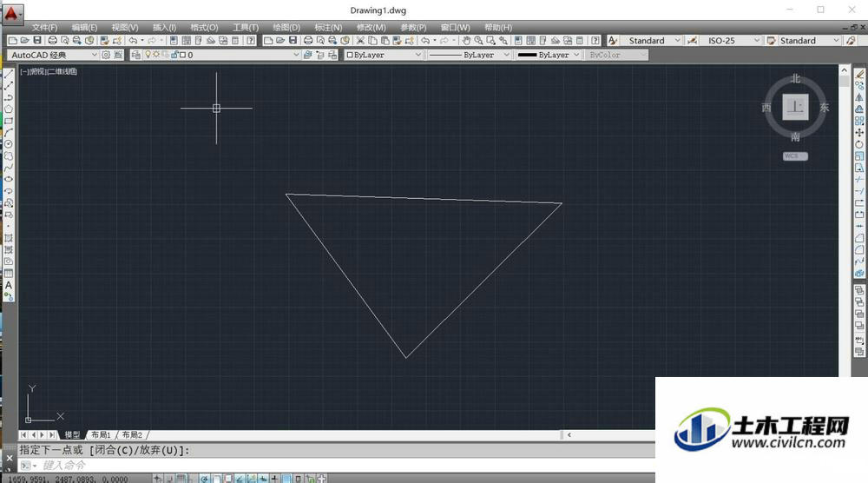
Task: Open the 修改(M) menu
Action: pyautogui.click(x=371, y=27)
